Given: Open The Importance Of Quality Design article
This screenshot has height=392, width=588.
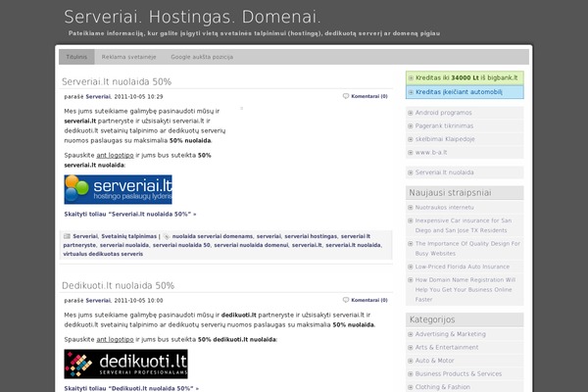Looking at the screenshot, I should 467,248.
